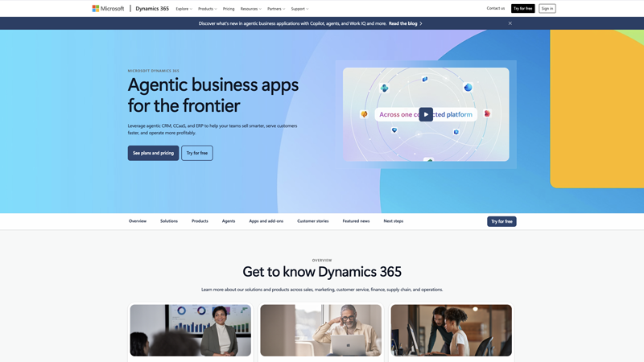644x362 pixels.
Task: Expand the Support dropdown
Action: point(299,9)
